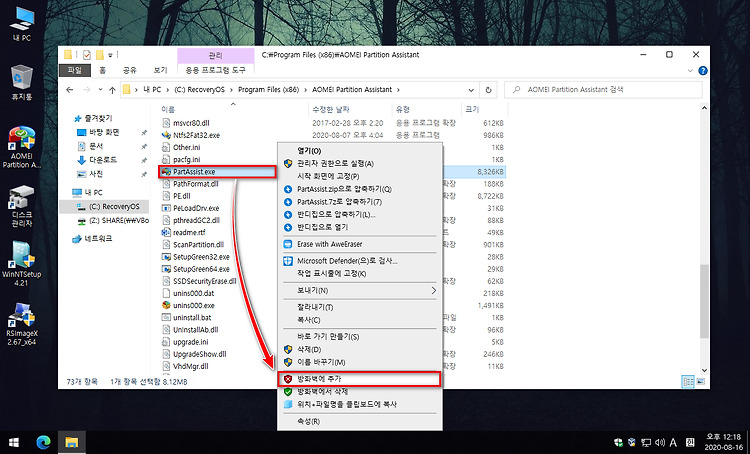Viewport: 750px width, 454px height.
Task: Choose 열기(O) in the context menu
Action: pos(360,151)
